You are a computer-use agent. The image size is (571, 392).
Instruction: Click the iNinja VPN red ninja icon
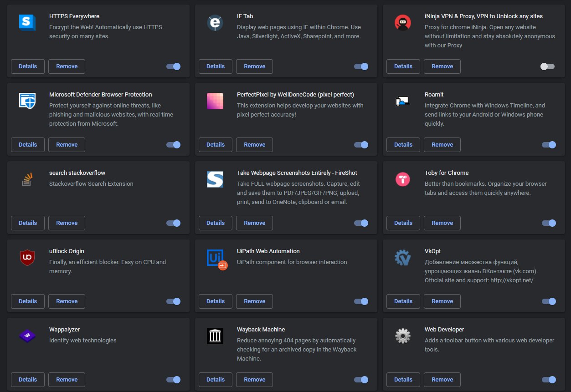(403, 23)
